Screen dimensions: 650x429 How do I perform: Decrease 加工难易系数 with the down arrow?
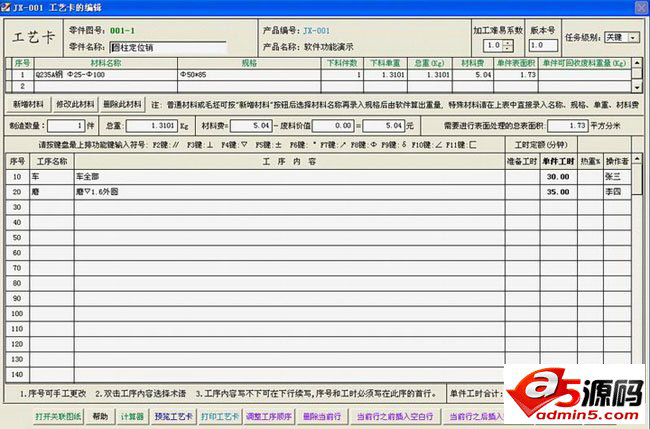507,48
